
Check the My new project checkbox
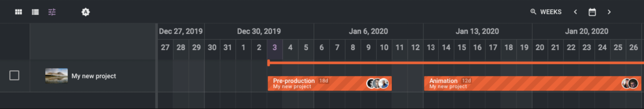pyautogui.click(x=14, y=75)
